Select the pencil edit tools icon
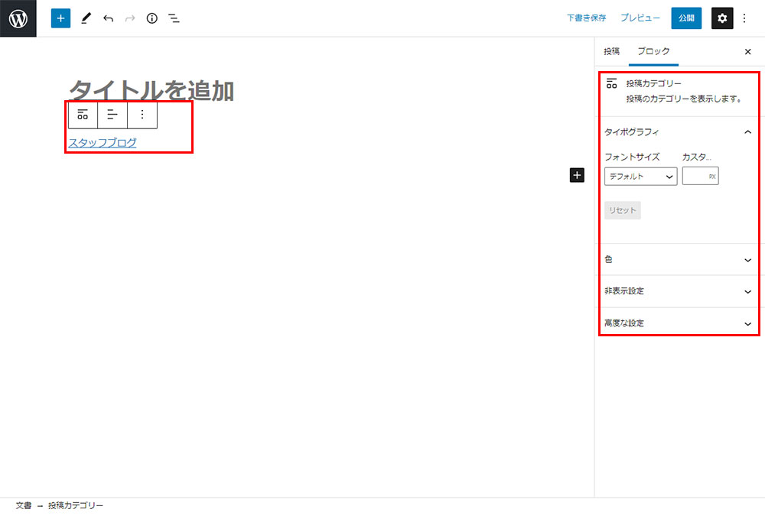The width and height of the screenshot is (765, 532). coord(86,18)
